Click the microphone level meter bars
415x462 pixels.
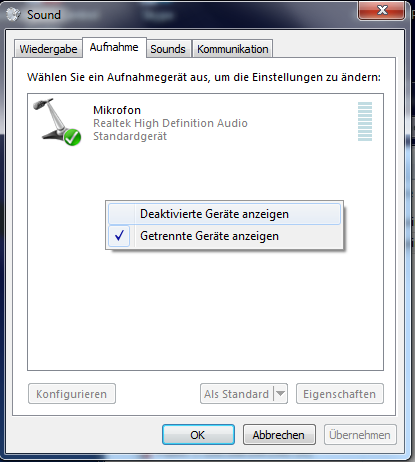(x=365, y=121)
